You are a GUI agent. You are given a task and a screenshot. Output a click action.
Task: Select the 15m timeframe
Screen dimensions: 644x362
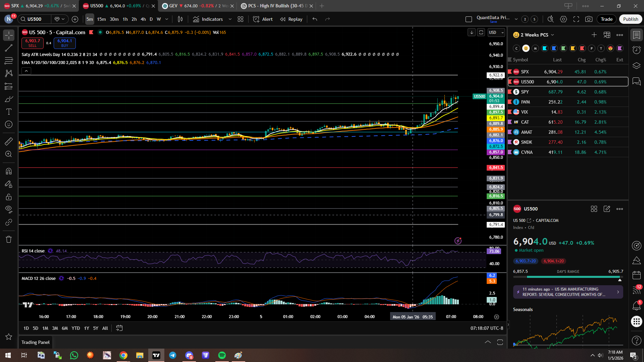coord(101,19)
